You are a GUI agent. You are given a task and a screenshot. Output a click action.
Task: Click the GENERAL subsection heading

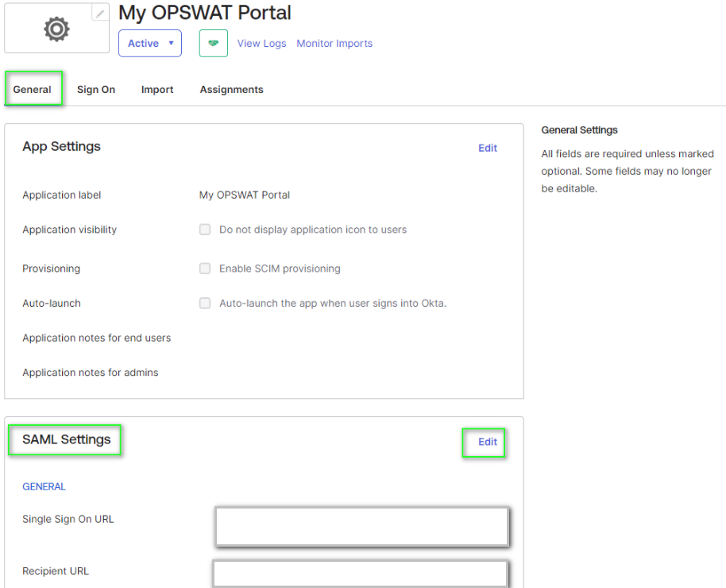coord(44,486)
